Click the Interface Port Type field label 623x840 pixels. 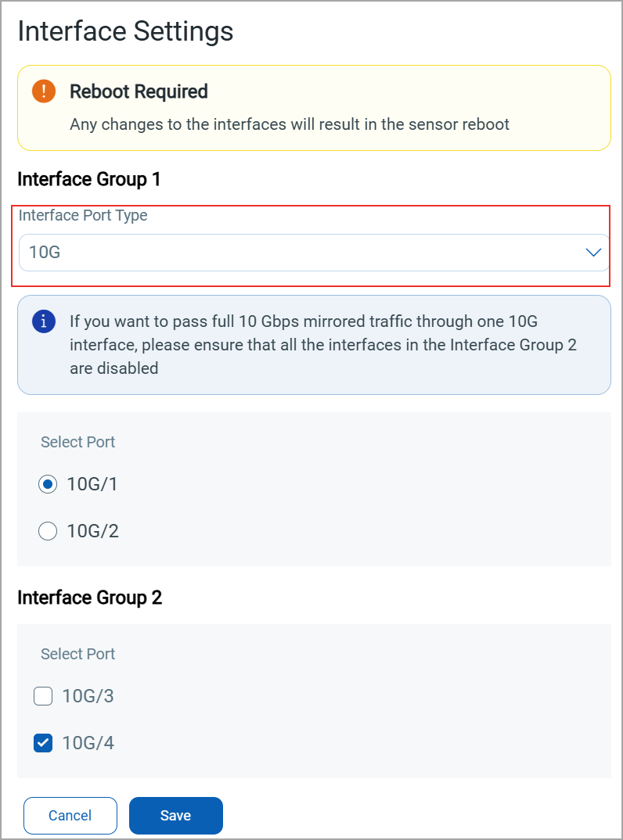(x=83, y=215)
